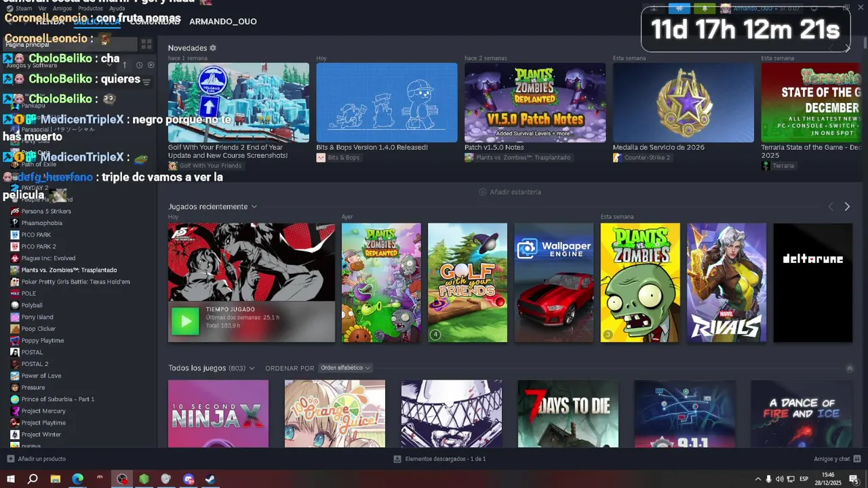The height and width of the screenshot is (488, 868).
Task: Select Project Winter in the list
Action: (41, 434)
